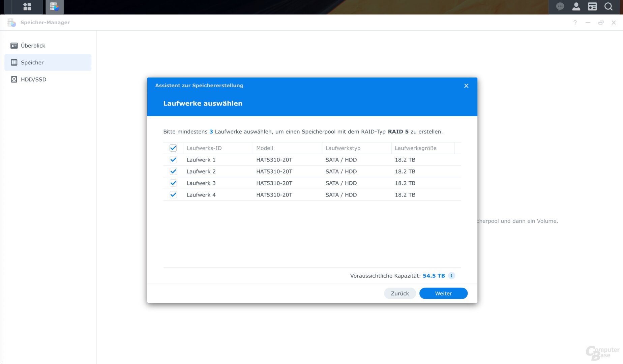
Task: Click the Weiter button
Action: tap(443, 293)
